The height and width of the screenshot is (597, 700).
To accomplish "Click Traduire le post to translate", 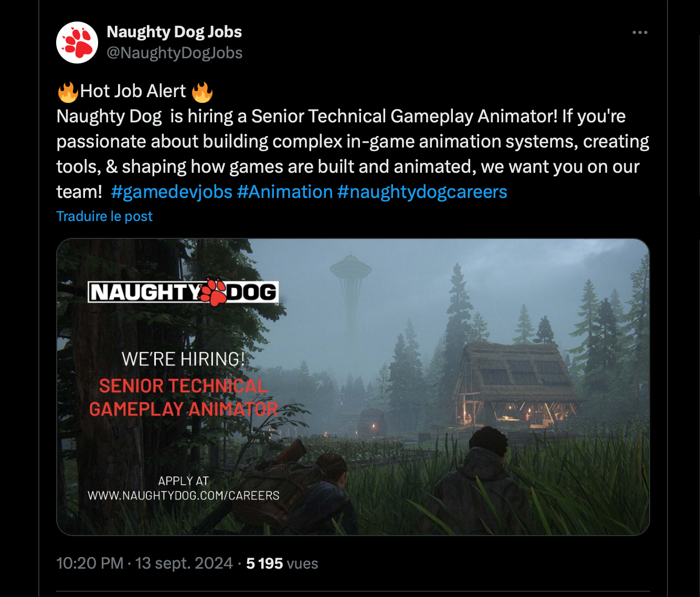I will (104, 216).
